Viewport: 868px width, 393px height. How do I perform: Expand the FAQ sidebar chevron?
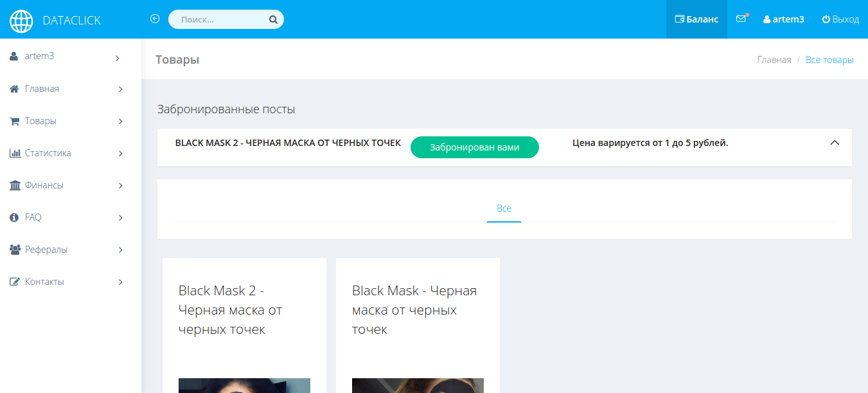tap(121, 218)
